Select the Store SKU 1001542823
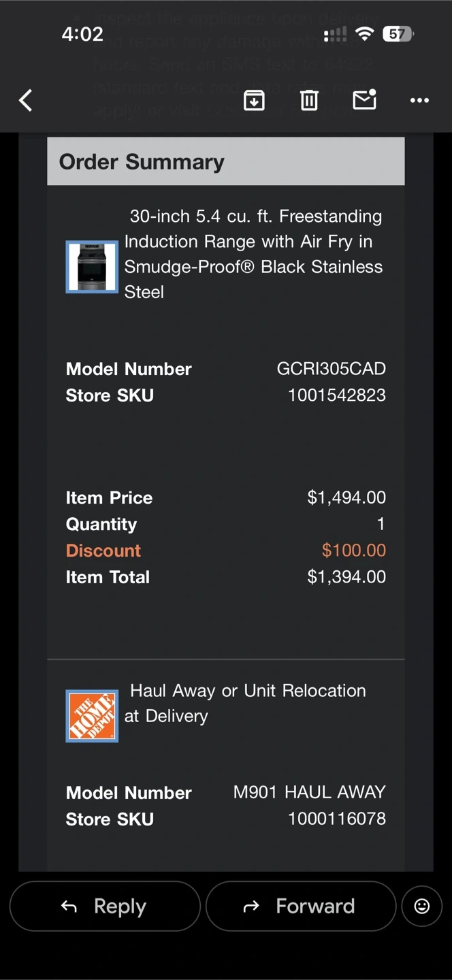 [x=336, y=395]
